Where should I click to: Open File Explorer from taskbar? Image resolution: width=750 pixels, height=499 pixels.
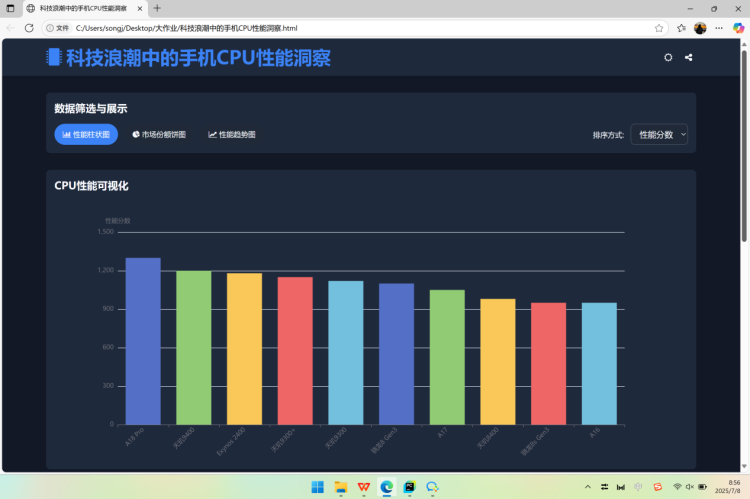(x=341, y=487)
